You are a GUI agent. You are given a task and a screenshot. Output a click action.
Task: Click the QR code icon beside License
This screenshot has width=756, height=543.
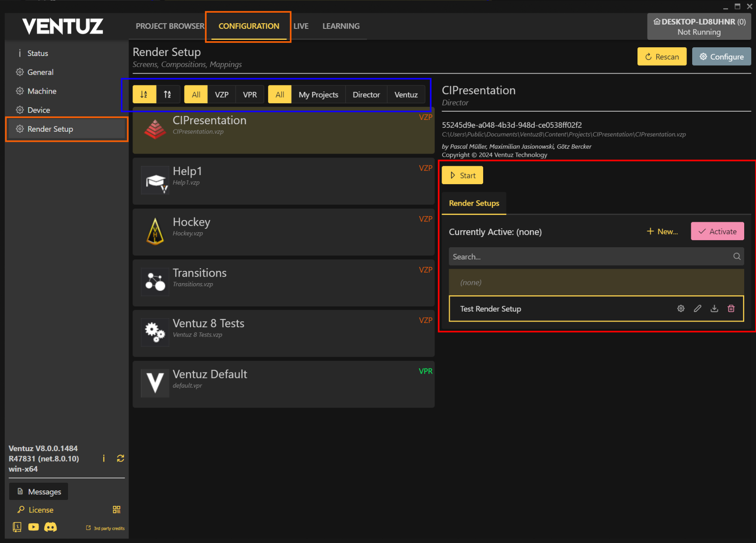116,510
